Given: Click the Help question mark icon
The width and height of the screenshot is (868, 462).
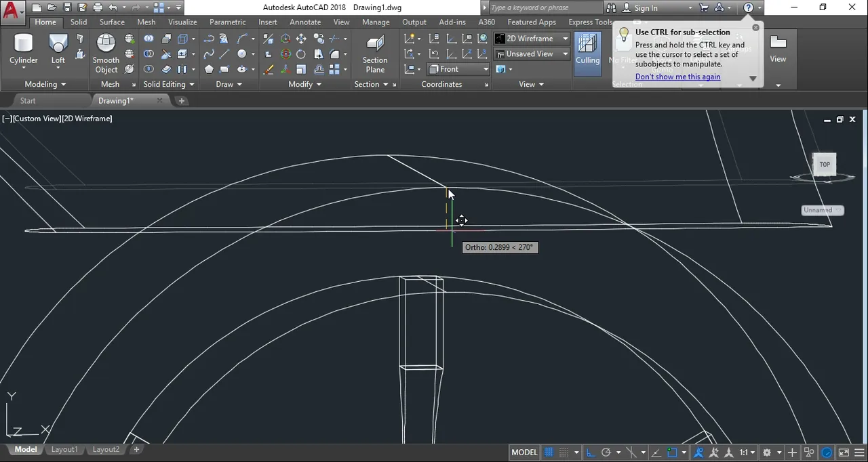Looking at the screenshot, I should click(749, 8).
